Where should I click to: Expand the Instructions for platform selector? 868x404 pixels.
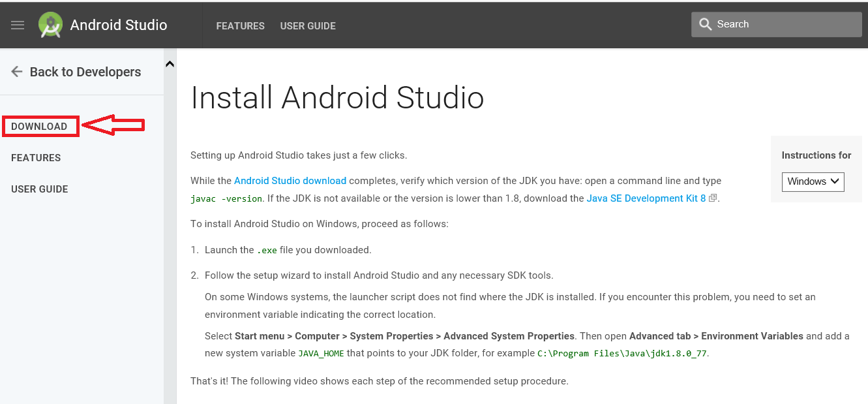(813, 181)
